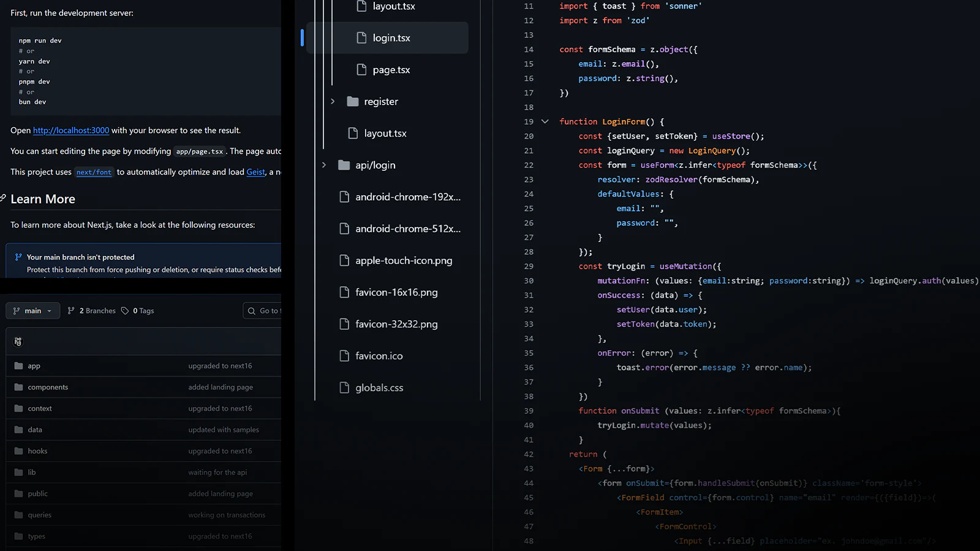Image resolution: width=980 pixels, height=551 pixels.
Task: Click the file icon for favicon.ico
Action: [x=344, y=356]
